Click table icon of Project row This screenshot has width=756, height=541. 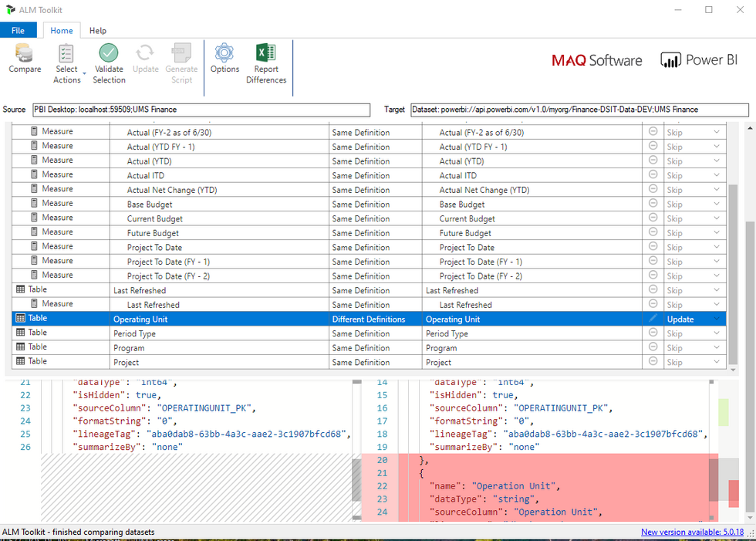20,361
